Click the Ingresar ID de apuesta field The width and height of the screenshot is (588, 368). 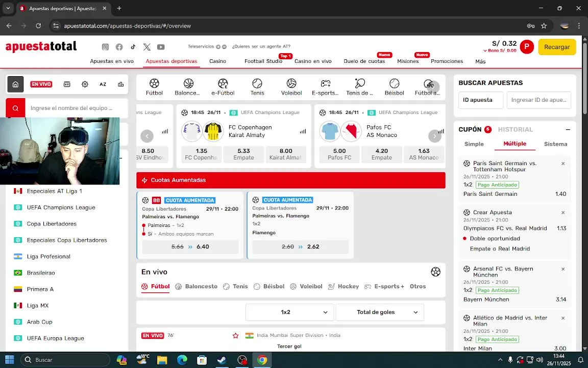pyautogui.click(x=539, y=100)
